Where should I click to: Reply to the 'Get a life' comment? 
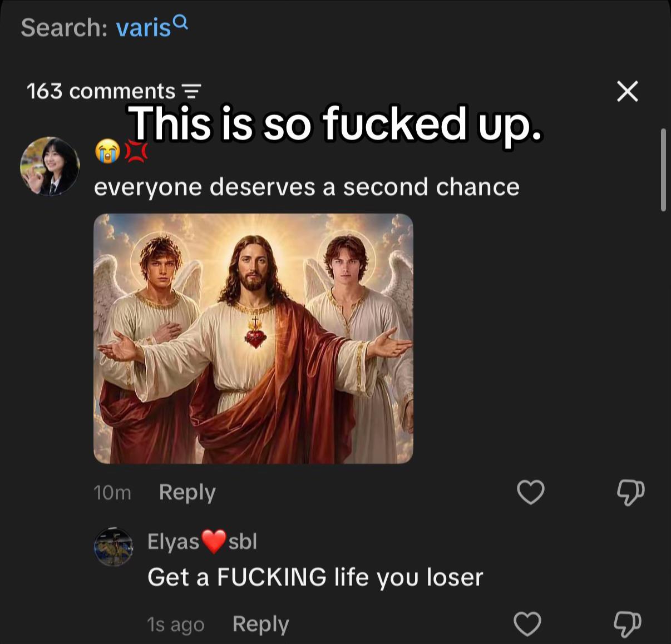click(x=260, y=624)
